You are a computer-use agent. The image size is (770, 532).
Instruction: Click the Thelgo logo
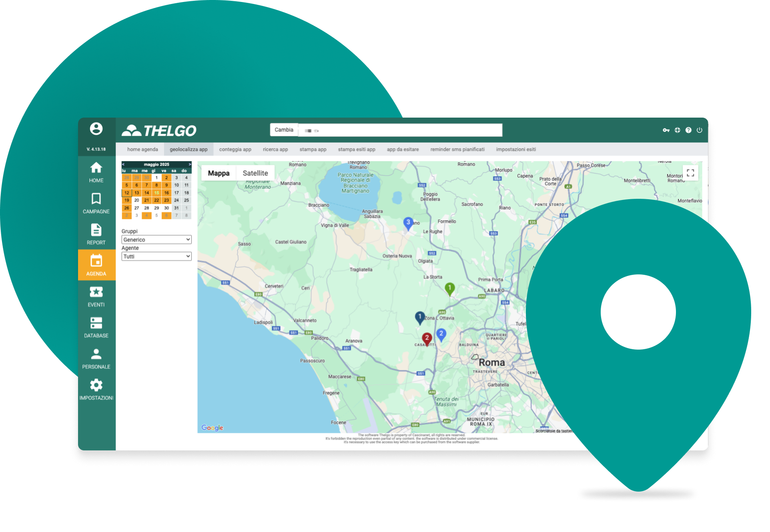pyautogui.click(x=159, y=130)
